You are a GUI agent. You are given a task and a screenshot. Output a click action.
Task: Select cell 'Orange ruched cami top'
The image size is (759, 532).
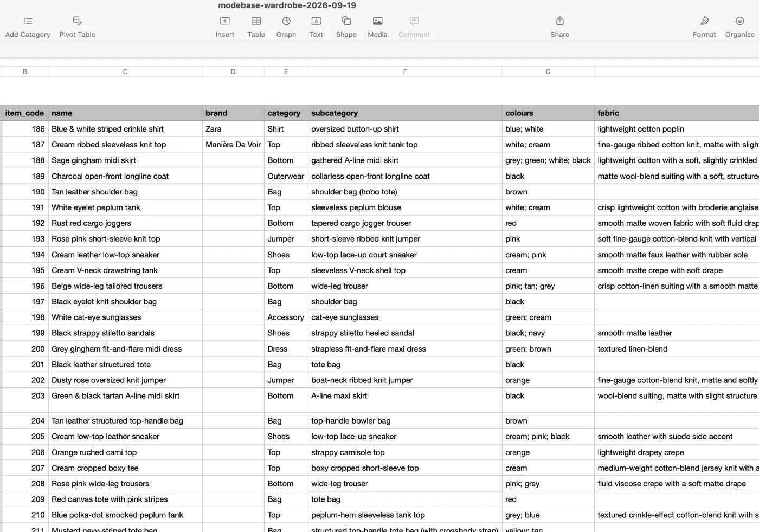click(125, 452)
